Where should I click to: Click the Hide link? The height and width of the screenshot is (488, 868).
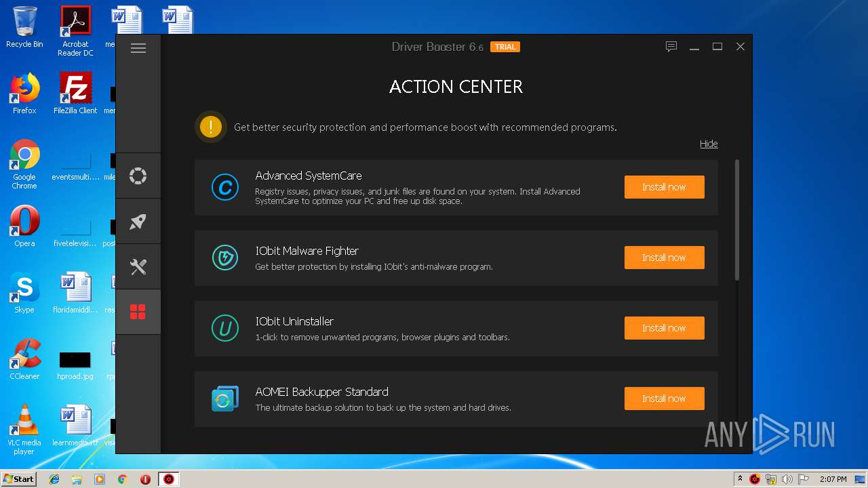pyautogui.click(x=709, y=144)
